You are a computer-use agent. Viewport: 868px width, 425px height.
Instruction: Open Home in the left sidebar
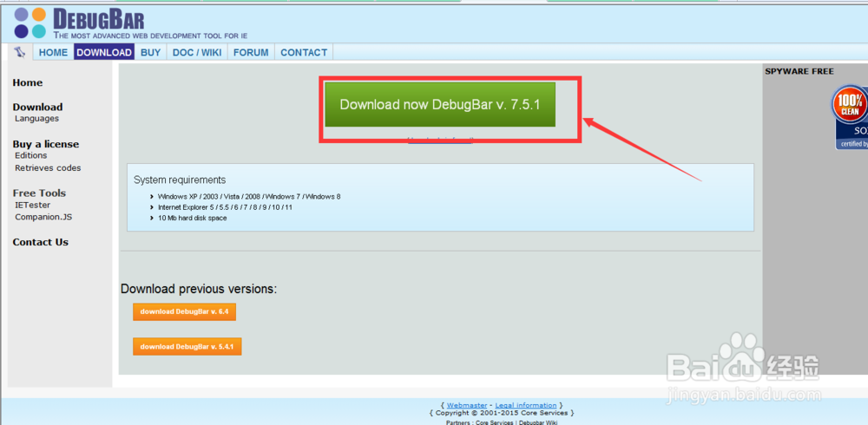point(28,82)
